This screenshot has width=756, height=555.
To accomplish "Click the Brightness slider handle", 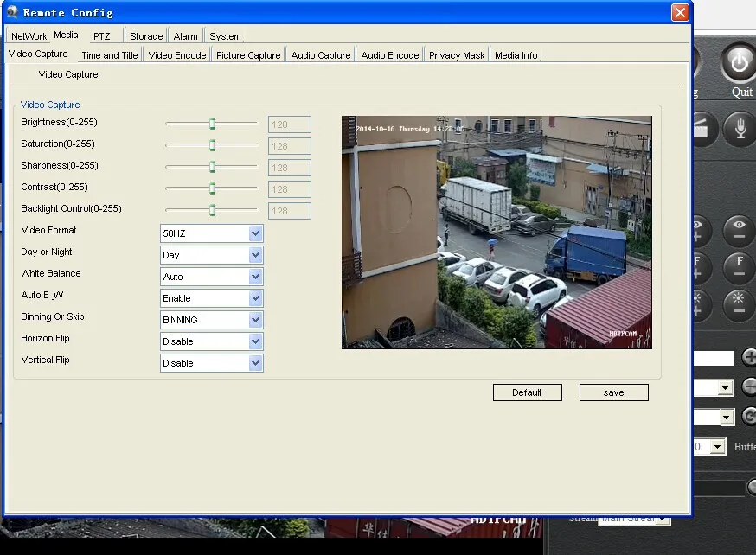I will click(x=212, y=124).
